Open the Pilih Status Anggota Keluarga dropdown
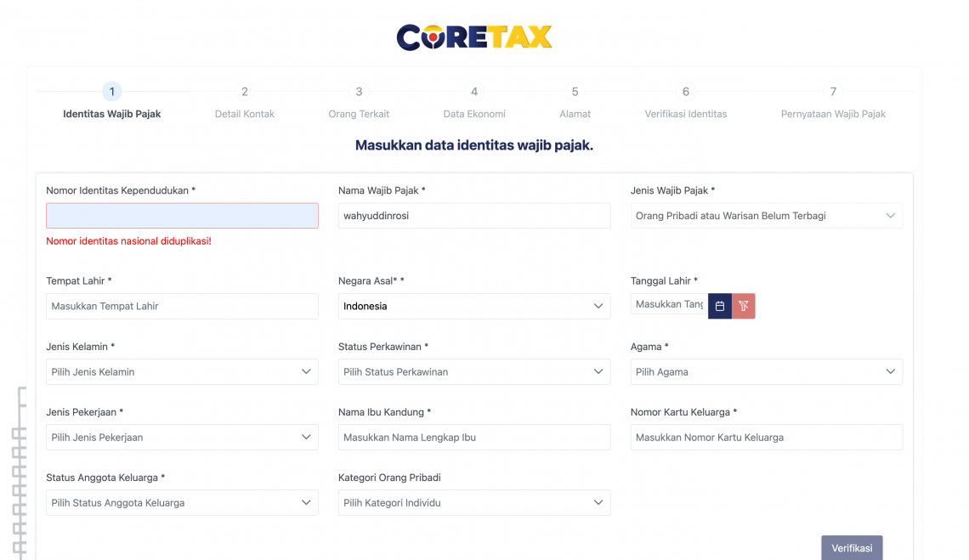 [182, 502]
